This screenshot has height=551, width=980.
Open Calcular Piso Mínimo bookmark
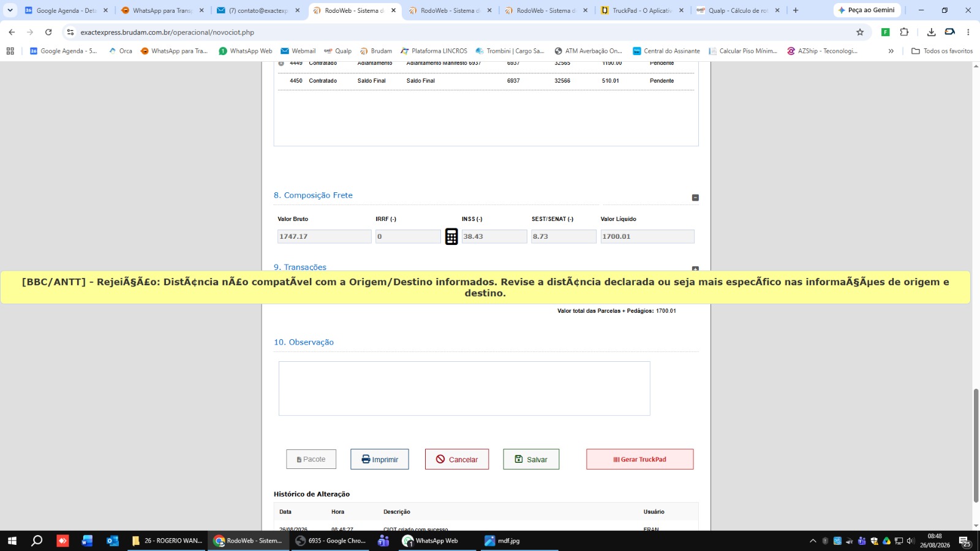[743, 51]
